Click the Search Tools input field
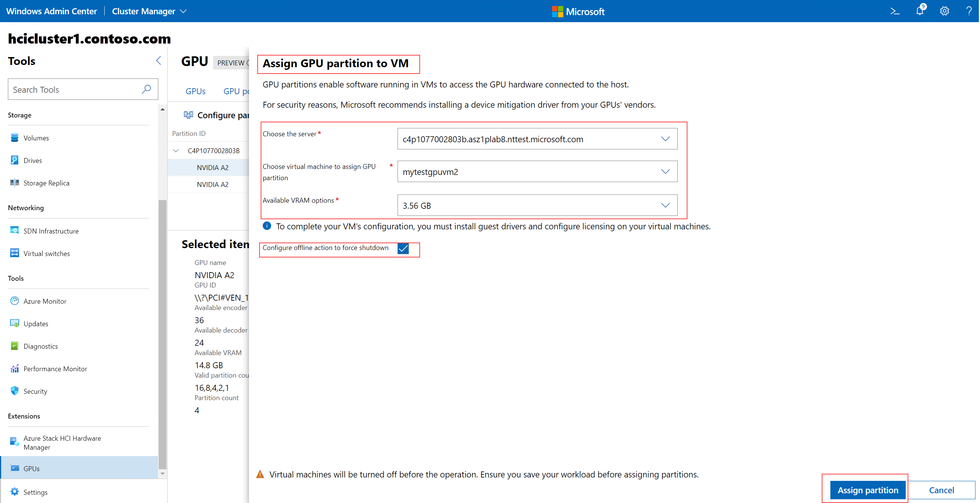 coord(80,89)
